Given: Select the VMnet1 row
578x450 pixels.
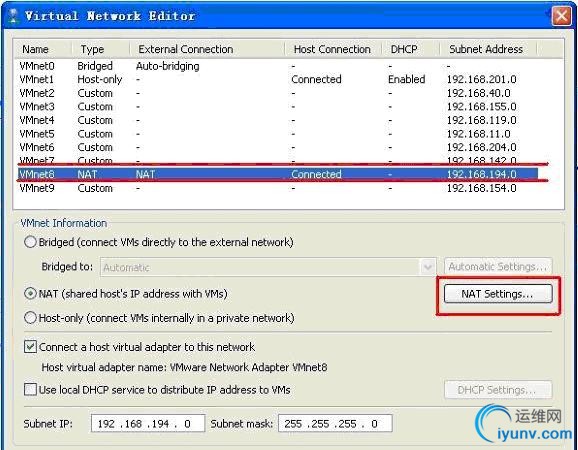Looking at the screenshot, I should tap(278, 79).
